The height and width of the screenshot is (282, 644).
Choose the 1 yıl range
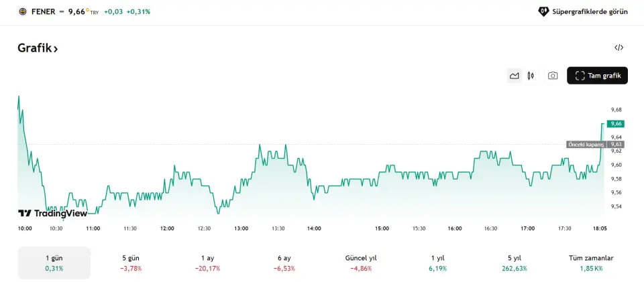tap(437, 263)
